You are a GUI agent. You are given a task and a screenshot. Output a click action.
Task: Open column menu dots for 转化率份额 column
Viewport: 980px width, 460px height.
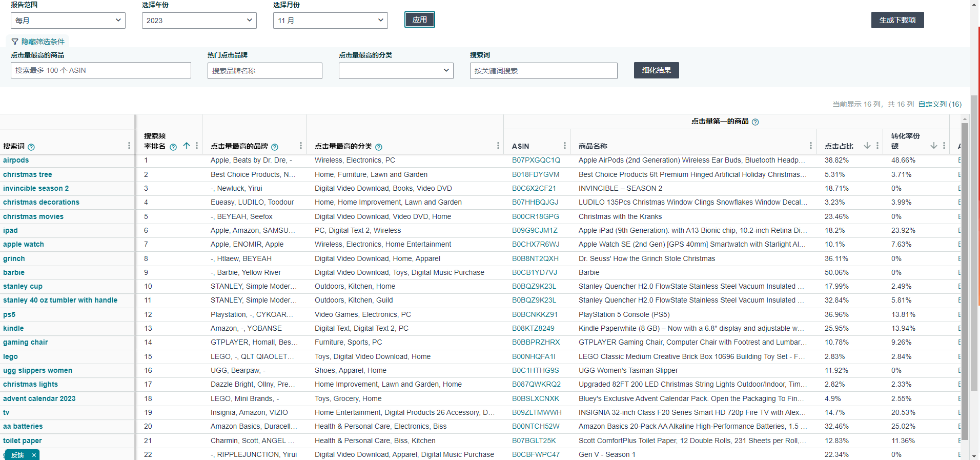[944, 146]
